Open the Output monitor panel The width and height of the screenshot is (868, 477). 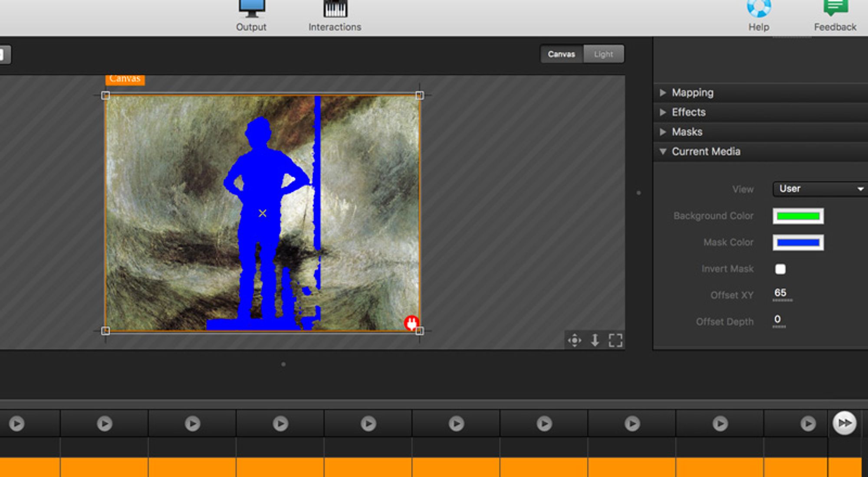[x=251, y=15]
